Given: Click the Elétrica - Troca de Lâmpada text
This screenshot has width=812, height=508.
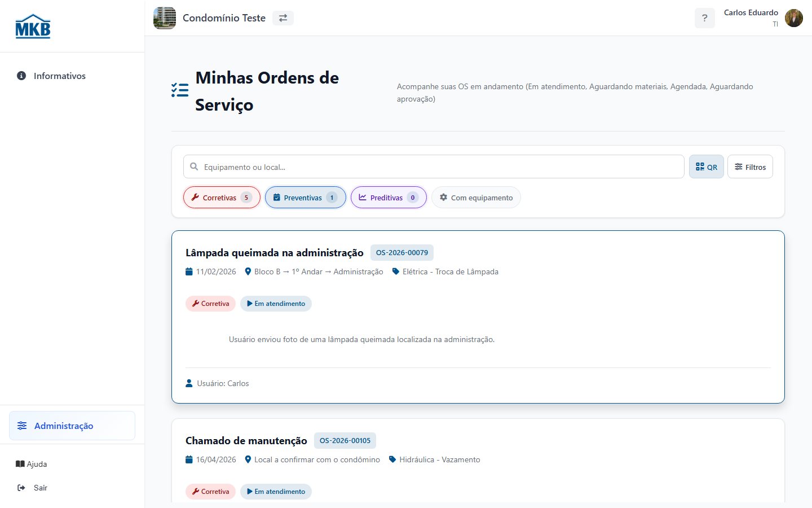Looking at the screenshot, I should [451, 271].
